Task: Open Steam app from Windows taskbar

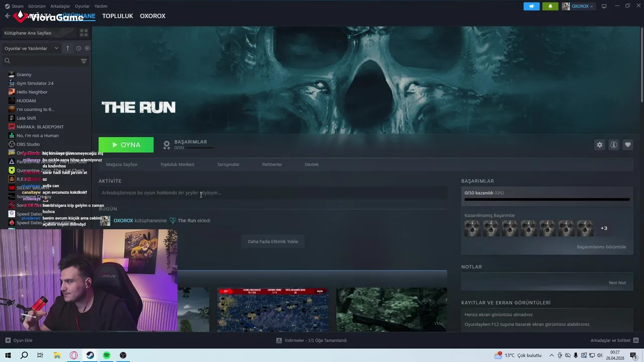Action: 90,355
